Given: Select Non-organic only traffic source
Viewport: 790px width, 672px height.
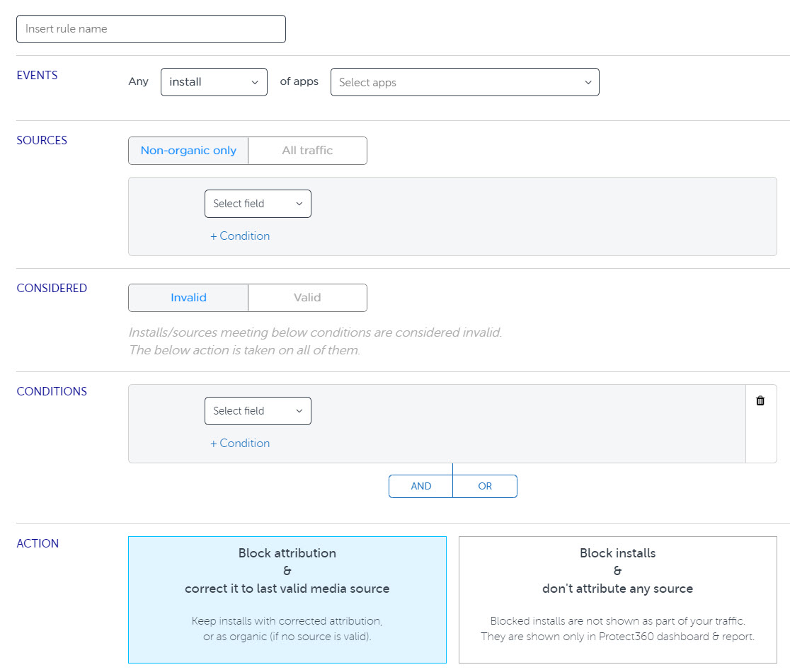Looking at the screenshot, I should pos(188,151).
